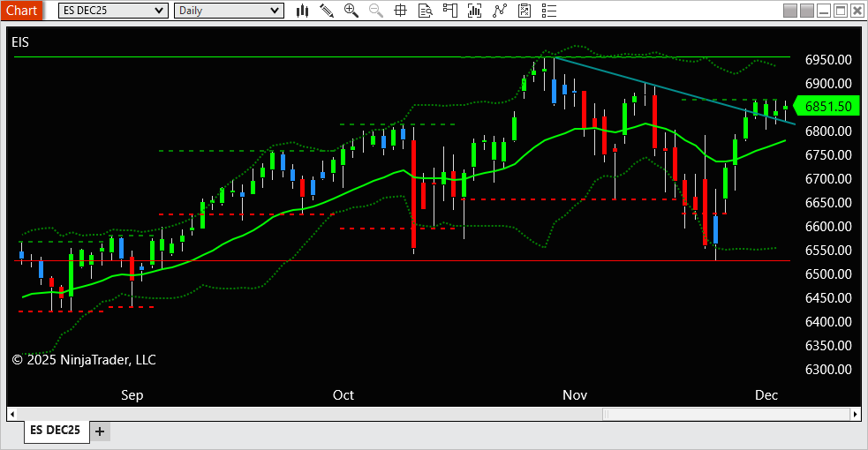Open the Daily interval dropdown
Screen dimensions: 868x450
229,11
